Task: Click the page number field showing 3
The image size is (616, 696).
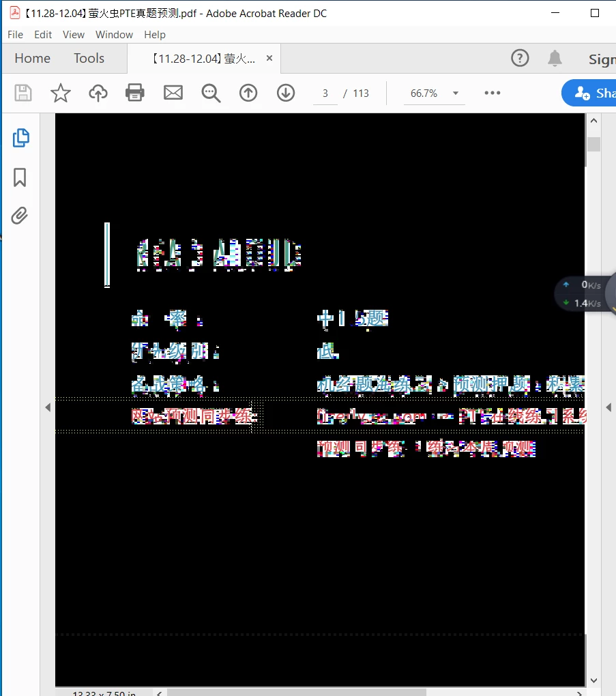Action: coord(325,93)
